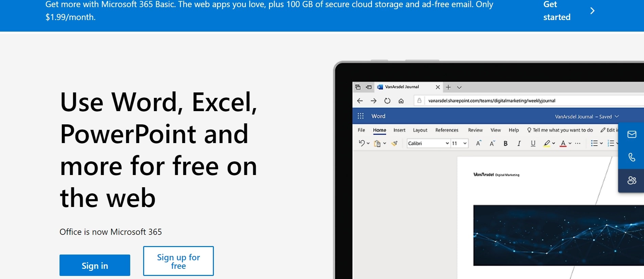Switch to the Insert ribbon tab
This screenshot has width=644, height=279.
[x=400, y=130]
